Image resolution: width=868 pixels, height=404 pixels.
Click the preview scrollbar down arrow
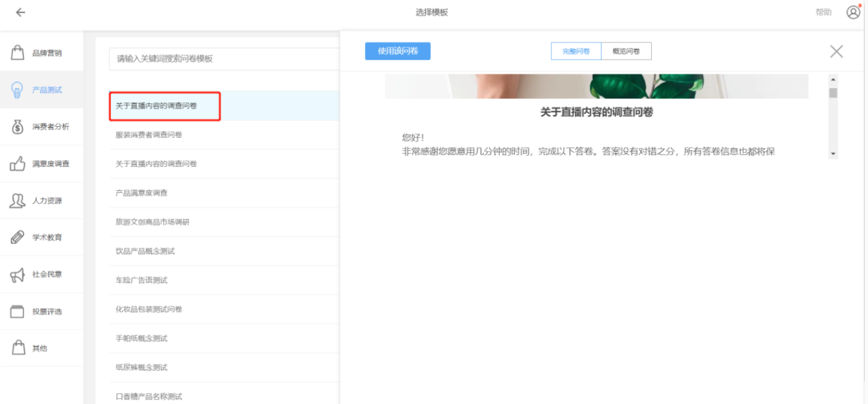click(833, 154)
